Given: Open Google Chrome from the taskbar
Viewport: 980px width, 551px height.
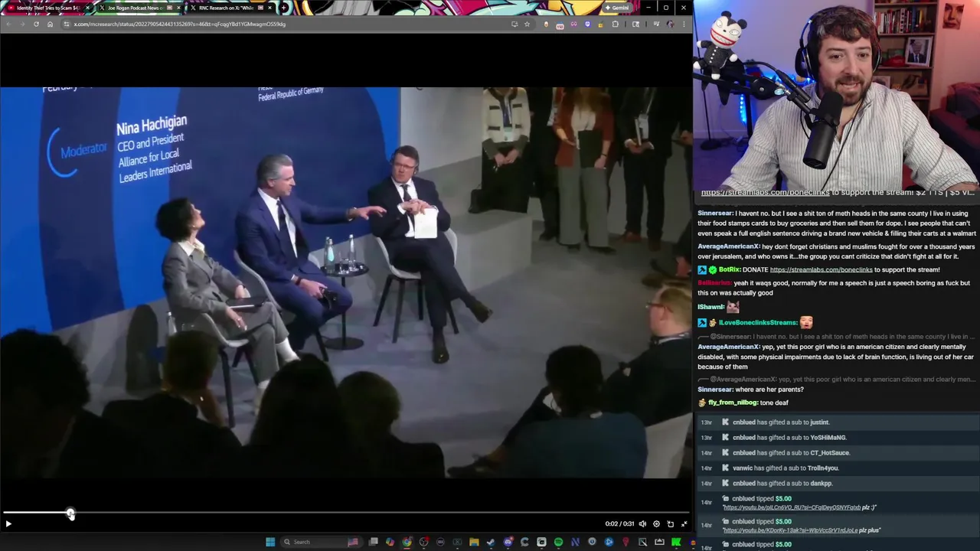Looking at the screenshot, I should (x=407, y=542).
